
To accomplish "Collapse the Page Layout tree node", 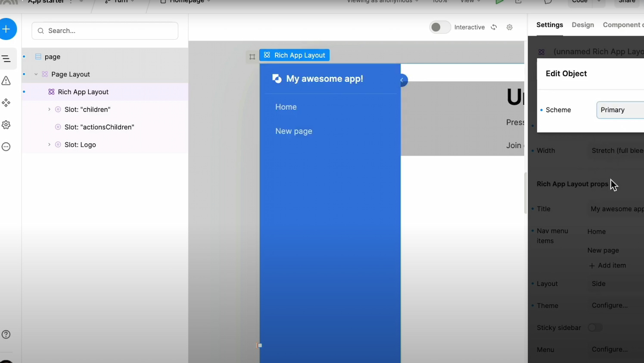I will [x=36, y=74].
